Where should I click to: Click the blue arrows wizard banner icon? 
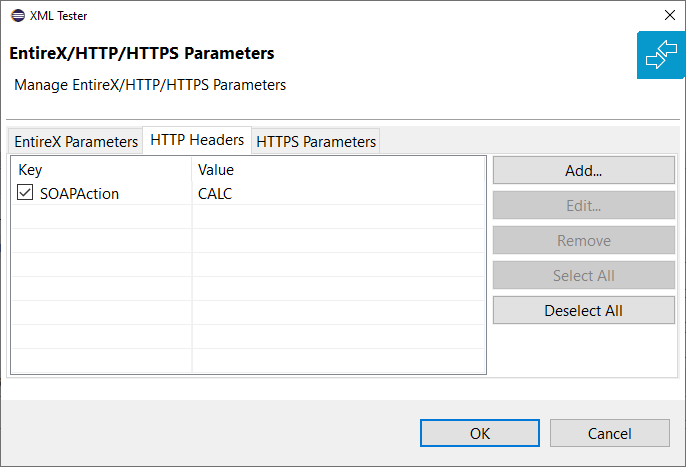[x=661, y=55]
